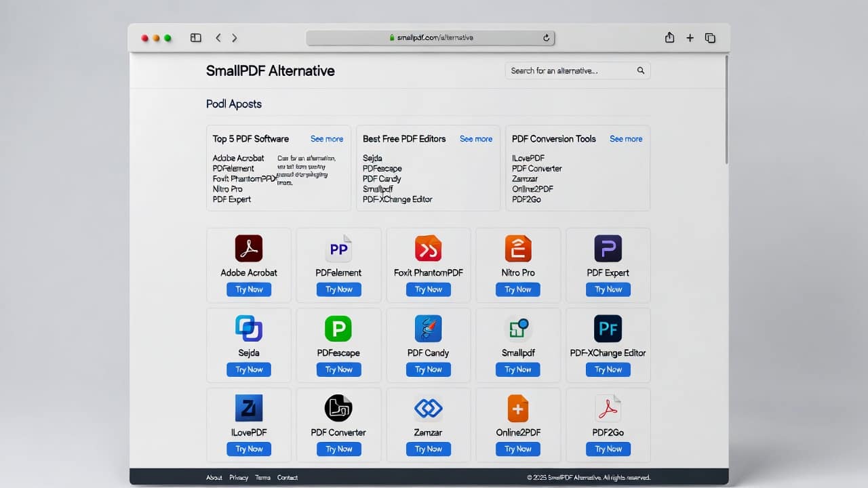Viewport: 868px width, 488px height.
Task: Open the Privacy footer link
Action: (x=239, y=478)
